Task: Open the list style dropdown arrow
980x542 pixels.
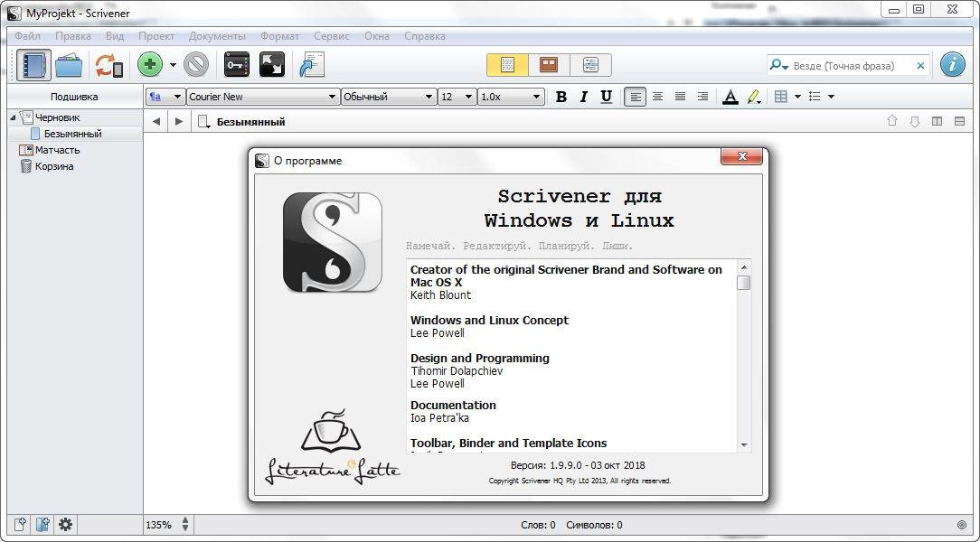Action: [x=831, y=97]
